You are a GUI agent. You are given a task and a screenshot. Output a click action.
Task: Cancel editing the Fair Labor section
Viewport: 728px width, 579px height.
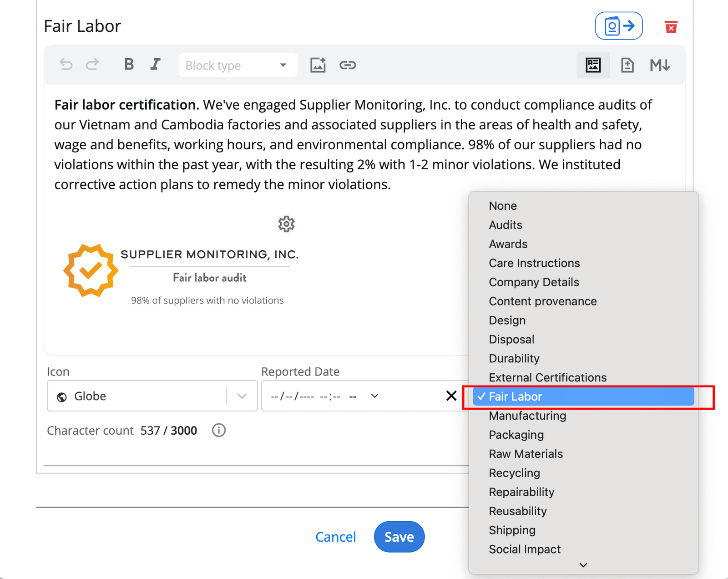point(335,537)
